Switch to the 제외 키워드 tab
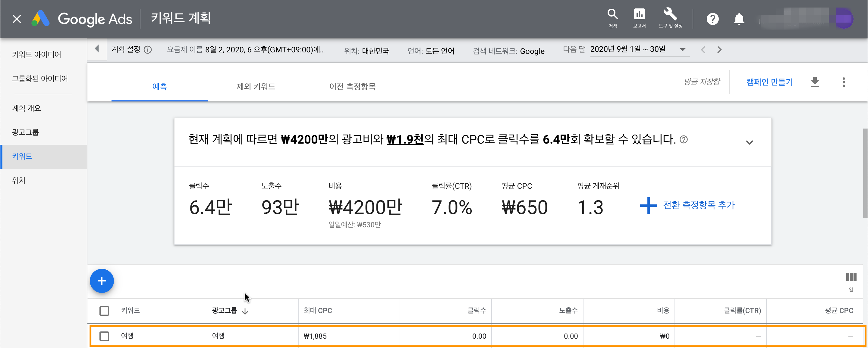 [256, 86]
